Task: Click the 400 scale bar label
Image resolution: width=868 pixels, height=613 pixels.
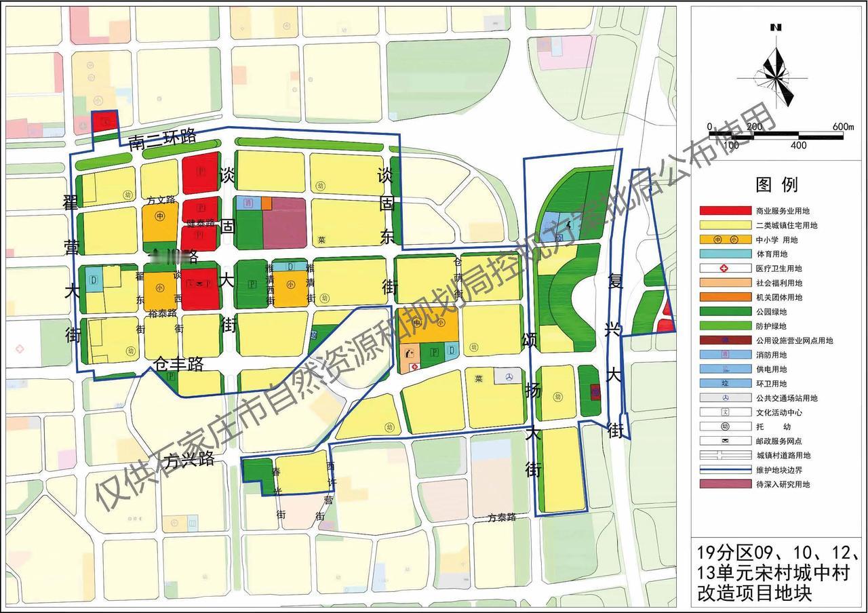Action: click(797, 146)
